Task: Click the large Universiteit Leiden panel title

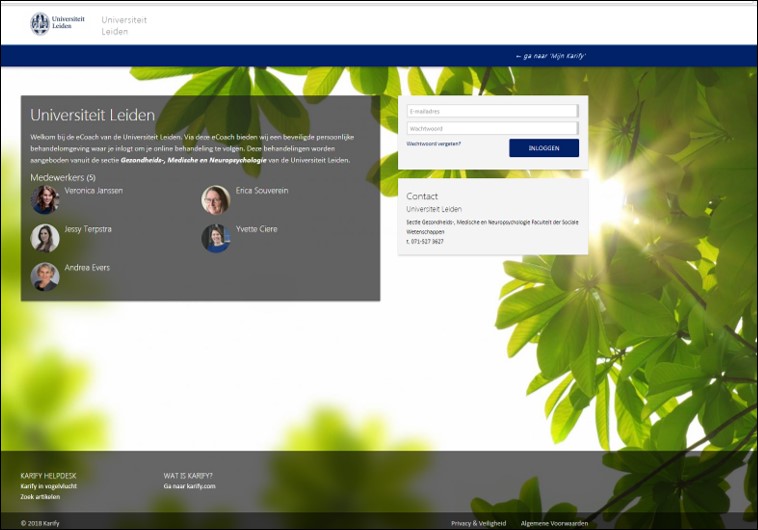Action: (93, 115)
